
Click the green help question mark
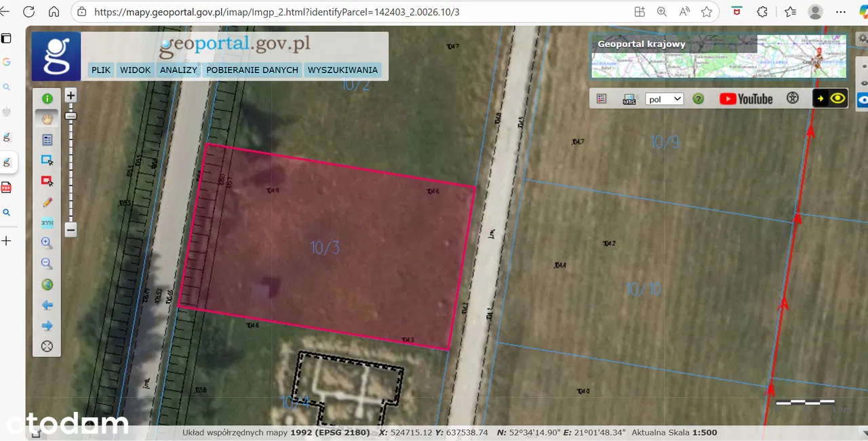pyautogui.click(x=698, y=99)
